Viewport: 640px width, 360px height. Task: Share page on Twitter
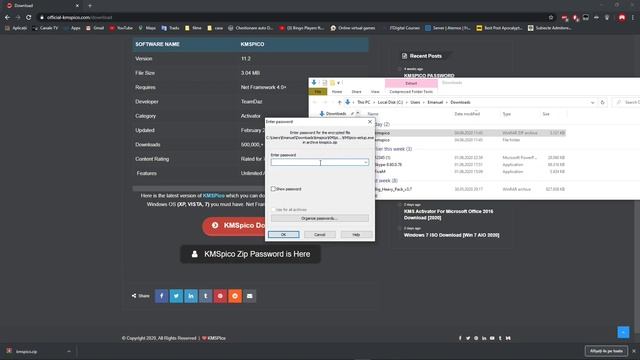click(x=176, y=296)
